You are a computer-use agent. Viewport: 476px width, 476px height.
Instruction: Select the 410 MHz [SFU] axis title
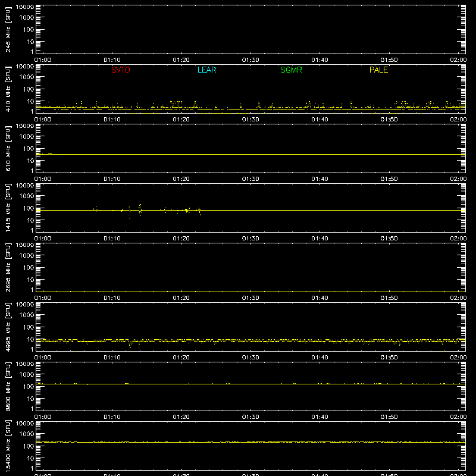(8, 89)
